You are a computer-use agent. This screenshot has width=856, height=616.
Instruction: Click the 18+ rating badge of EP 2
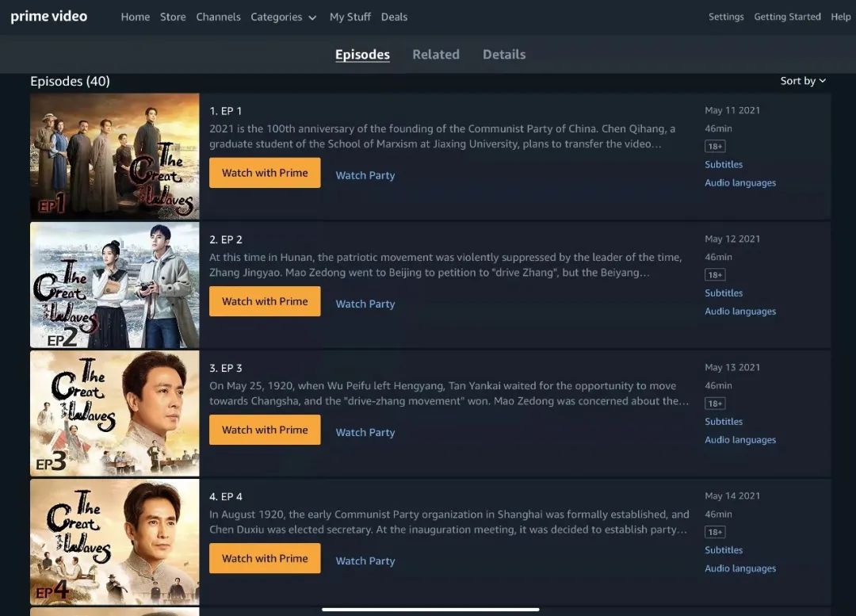(x=715, y=274)
